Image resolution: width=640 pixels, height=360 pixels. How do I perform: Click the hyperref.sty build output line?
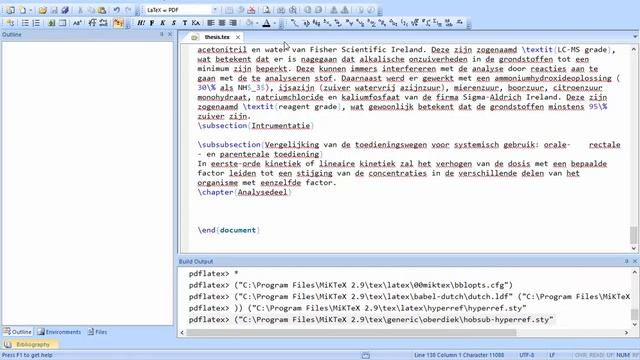tap(358, 308)
